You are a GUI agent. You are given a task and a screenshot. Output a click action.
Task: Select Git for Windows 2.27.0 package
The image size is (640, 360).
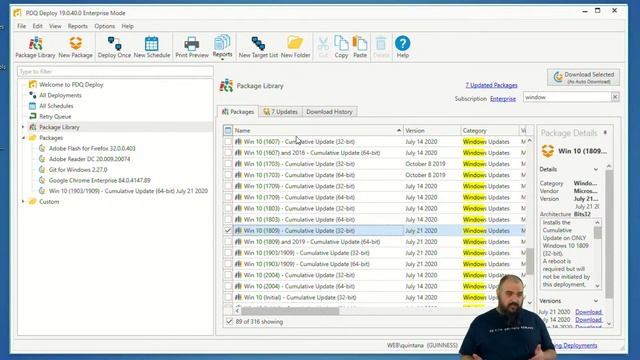click(78, 169)
